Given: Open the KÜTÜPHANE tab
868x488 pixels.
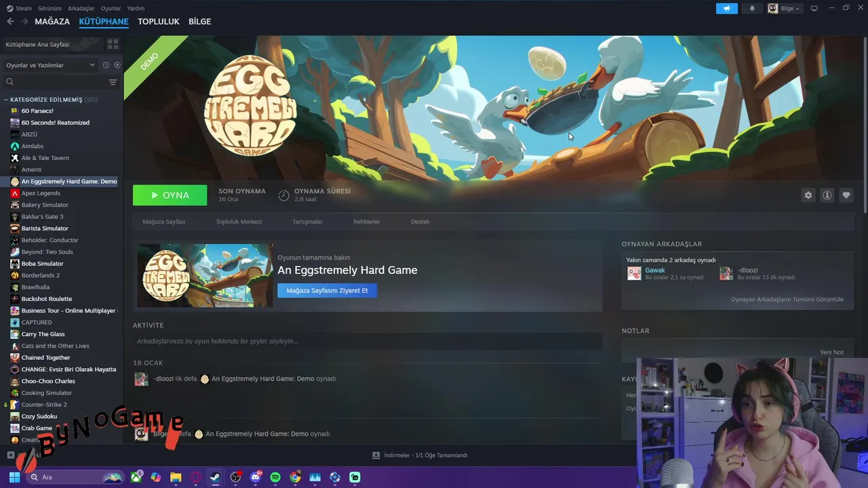Looking at the screenshot, I should point(104,22).
